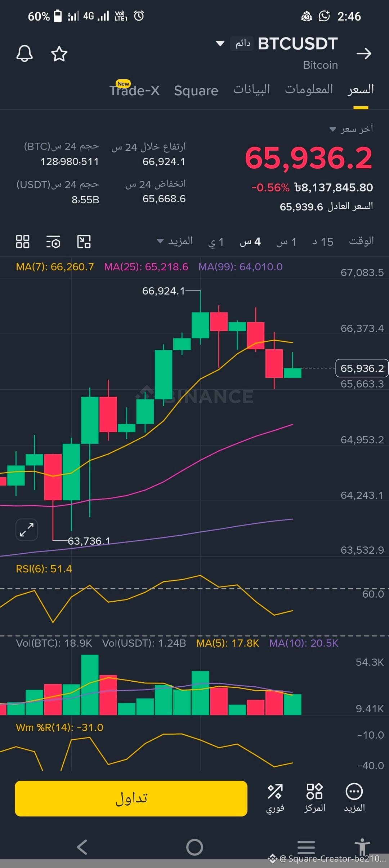
Task: Open the chart indicator settings icon
Action: [x=53, y=242]
